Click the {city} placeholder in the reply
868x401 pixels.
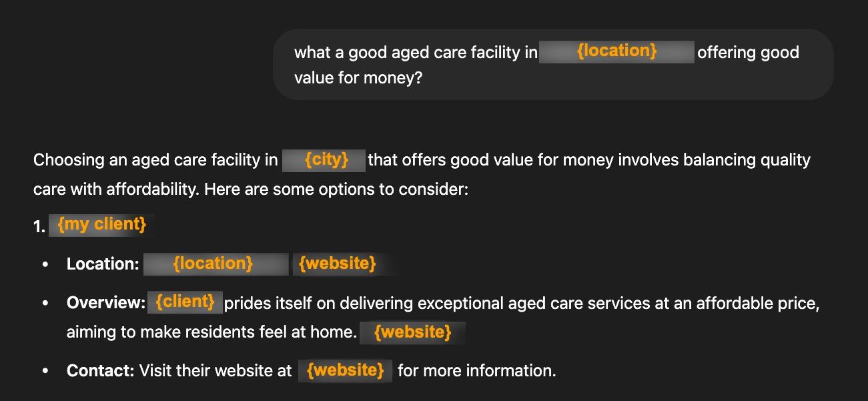click(326, 160)
